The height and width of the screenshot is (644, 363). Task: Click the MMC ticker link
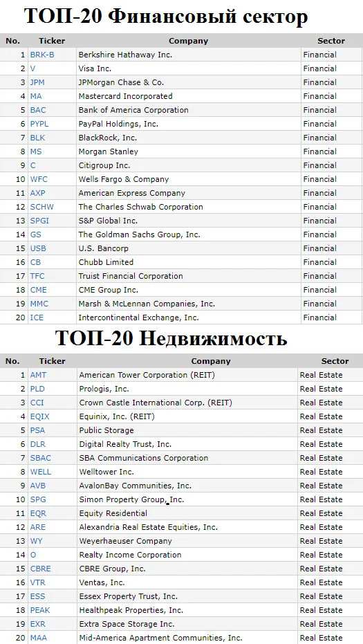point(39,304)
